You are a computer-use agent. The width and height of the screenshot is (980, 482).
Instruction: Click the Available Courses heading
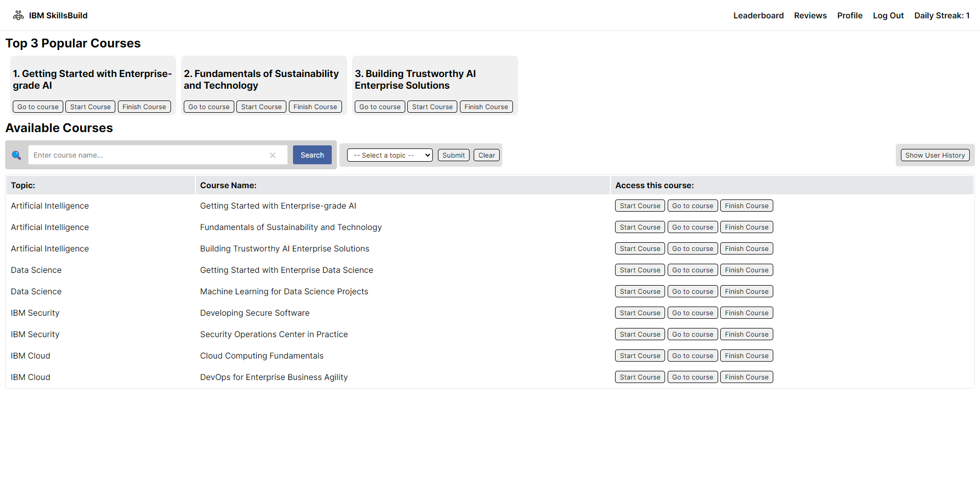tap(59, 128)
